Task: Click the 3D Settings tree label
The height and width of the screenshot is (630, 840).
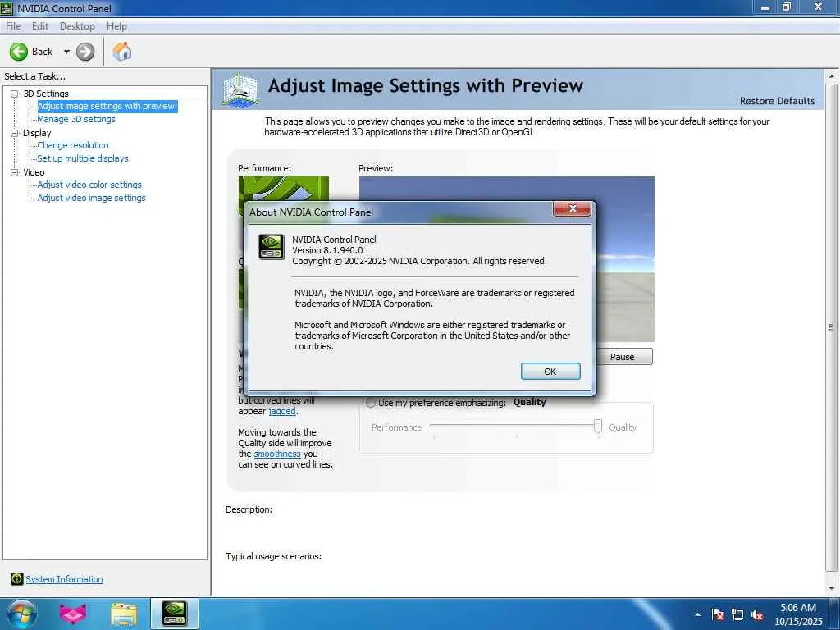Action: [46, 94]
